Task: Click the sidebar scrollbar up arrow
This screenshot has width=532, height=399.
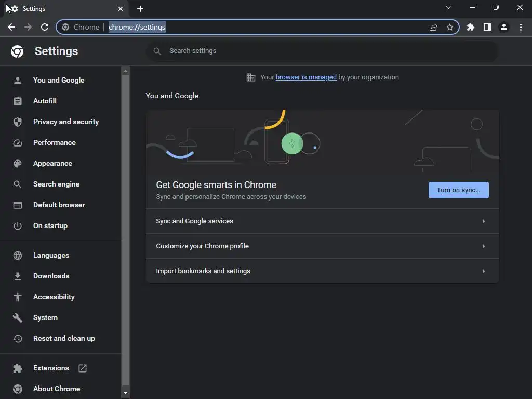Action: click(x=125, y=71)
